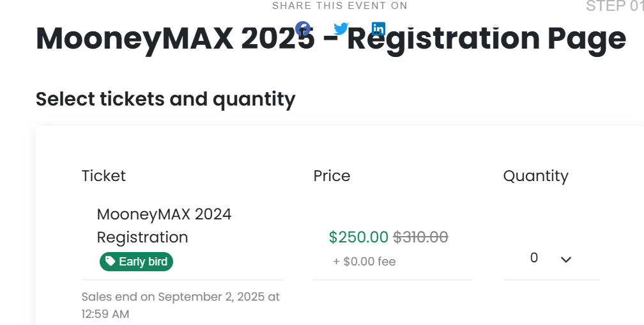Click the Ticket column header
Image resolution: width=644 pixels, height=325 pixels.
(103, 176)
